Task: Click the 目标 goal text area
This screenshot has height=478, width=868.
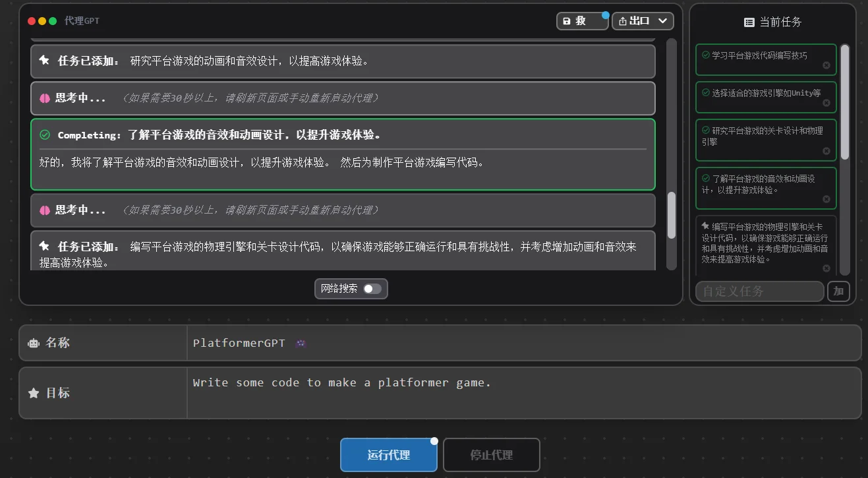Action: click(524, 393)
